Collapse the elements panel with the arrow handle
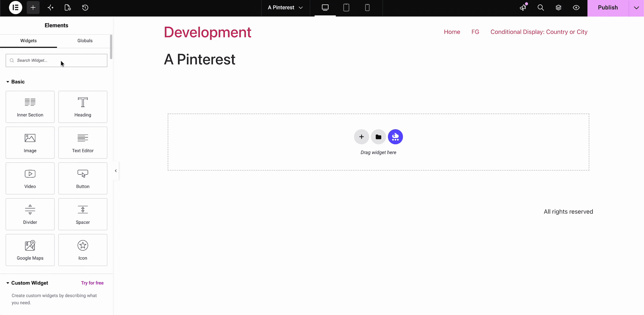Viewport: 644px width, 315px height. coord(116,171)
